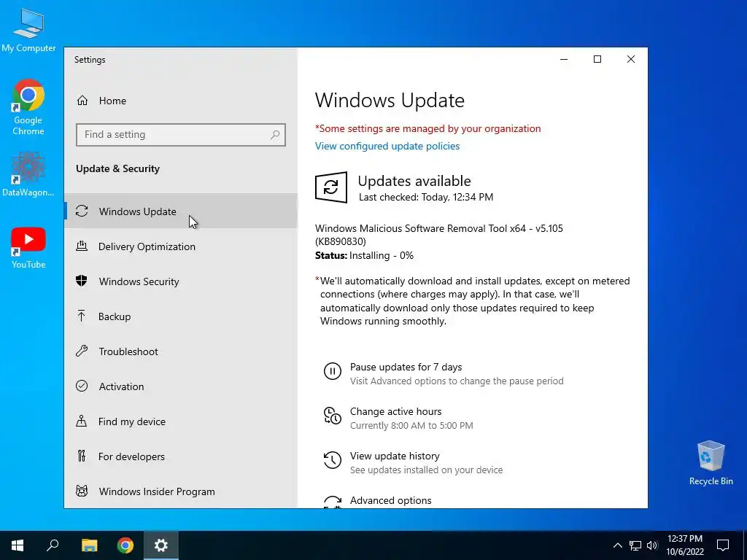Open Advanced options for updates

coord(391,500)
